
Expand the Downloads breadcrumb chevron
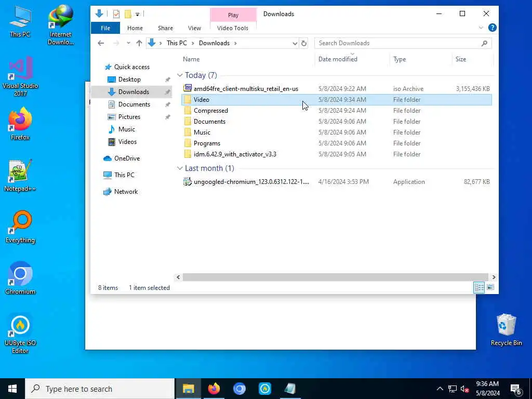tap(235, 43)
